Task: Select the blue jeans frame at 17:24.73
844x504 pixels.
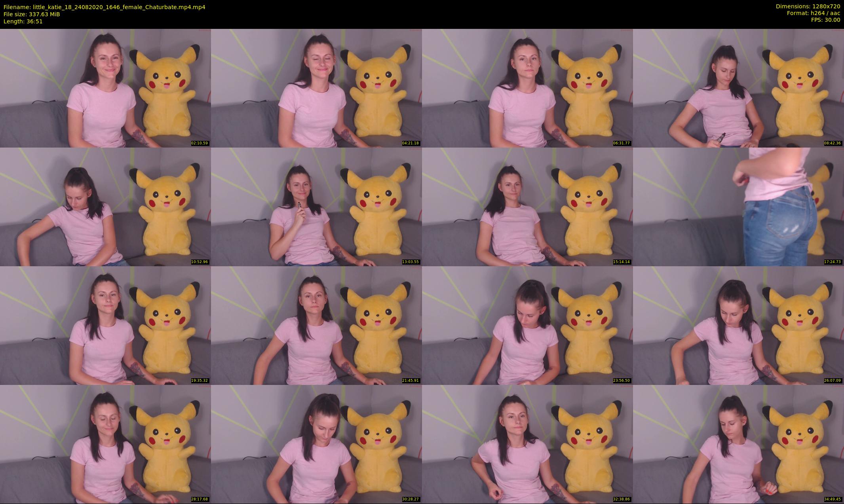Action: pyautogui.click(x=738, y=207)
